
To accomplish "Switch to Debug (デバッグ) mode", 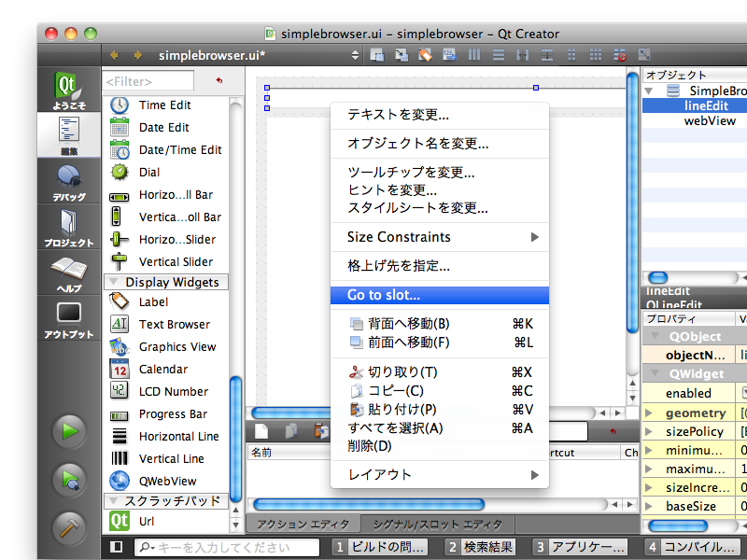I will tap(70, 181).
